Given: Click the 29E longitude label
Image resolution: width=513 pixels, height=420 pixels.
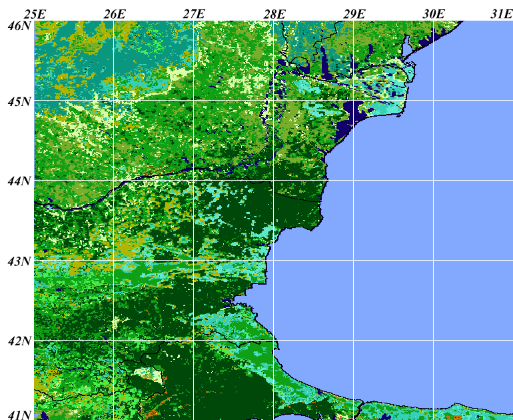Looking at the screenshot, I should (354, 15).
